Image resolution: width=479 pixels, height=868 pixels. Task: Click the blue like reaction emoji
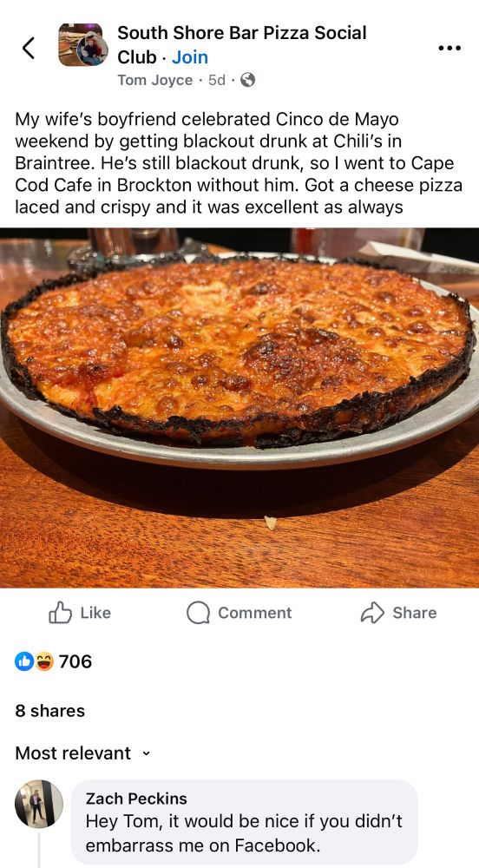click(24, 661)
